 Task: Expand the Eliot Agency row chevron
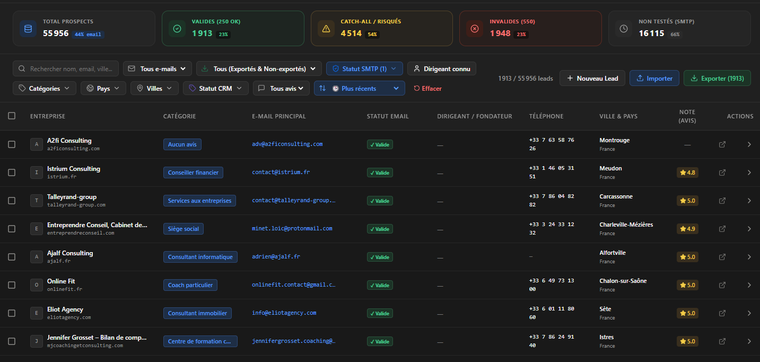[x=749, y=313]
